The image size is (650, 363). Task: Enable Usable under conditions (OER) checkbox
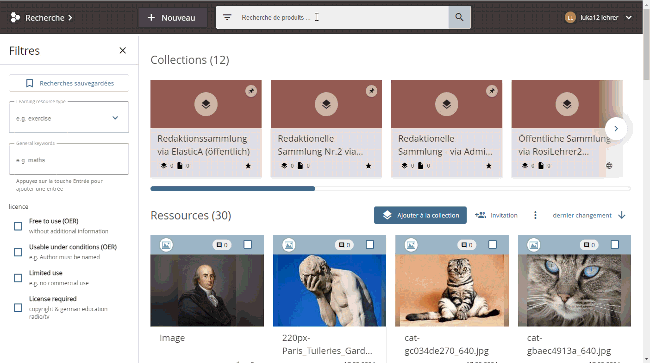click(18, 252)
